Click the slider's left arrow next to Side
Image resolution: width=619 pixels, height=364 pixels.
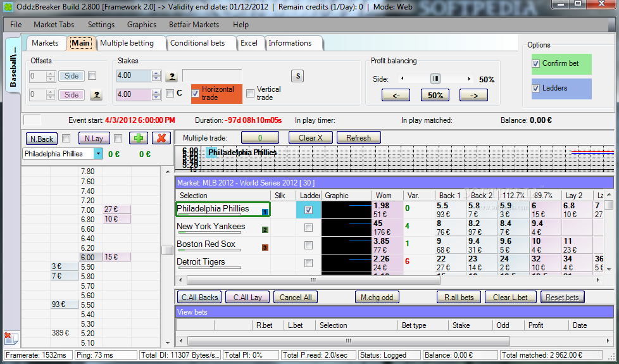point(402,79)
